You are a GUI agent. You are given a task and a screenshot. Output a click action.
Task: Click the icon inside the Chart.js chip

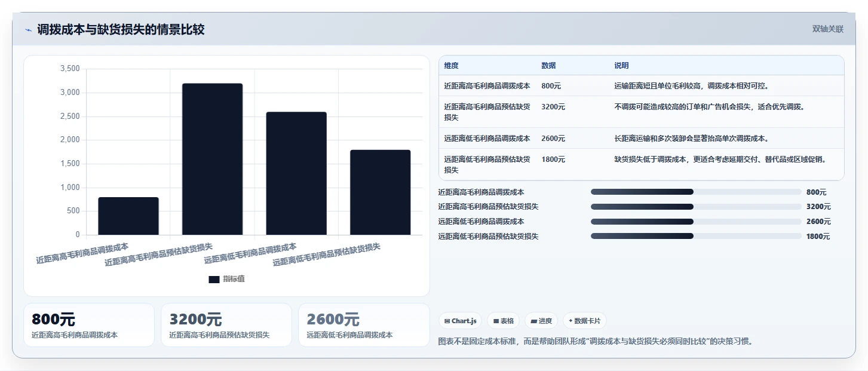coord(447,321)
